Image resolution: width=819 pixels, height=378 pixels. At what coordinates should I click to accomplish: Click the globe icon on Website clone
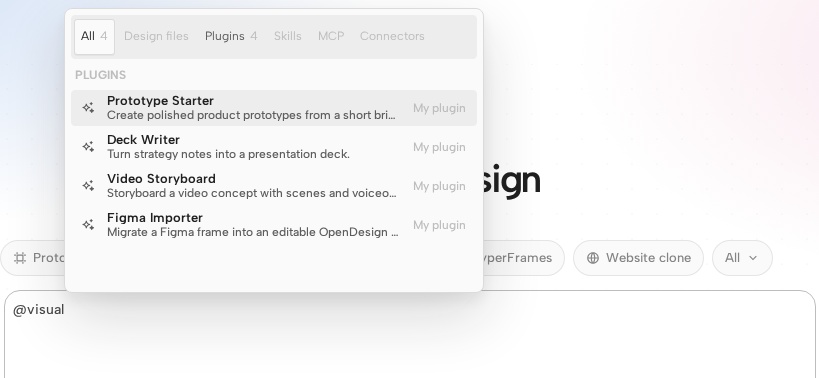(x=593, y=258)
